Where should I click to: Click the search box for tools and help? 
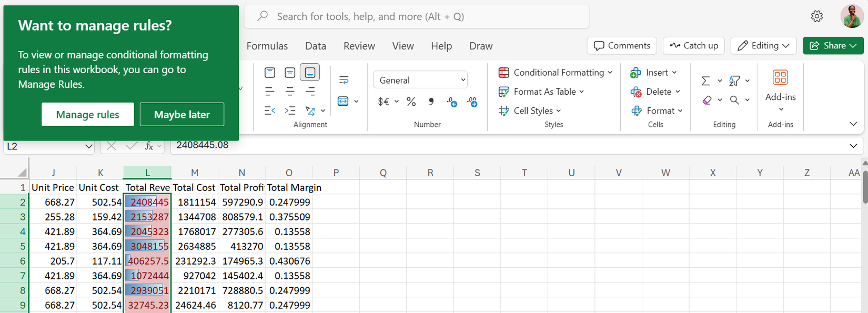click(x=416, y=16)
